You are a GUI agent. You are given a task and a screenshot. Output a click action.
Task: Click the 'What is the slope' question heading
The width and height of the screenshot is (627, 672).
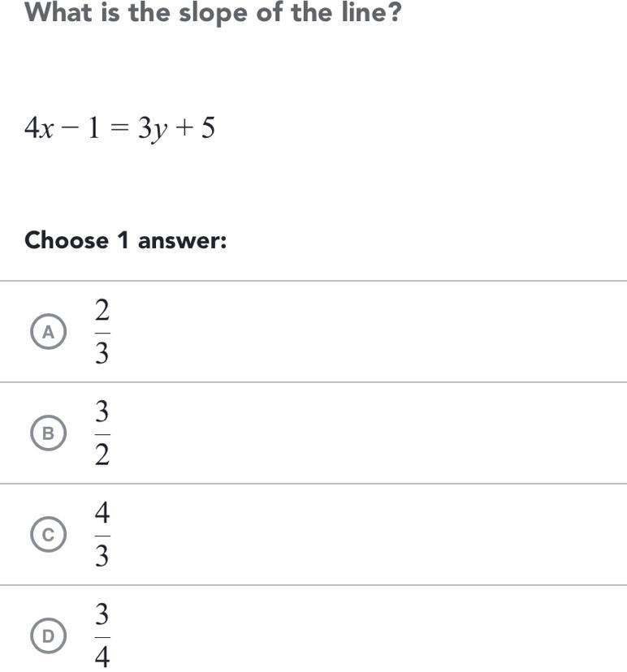[x=213, y=13]
